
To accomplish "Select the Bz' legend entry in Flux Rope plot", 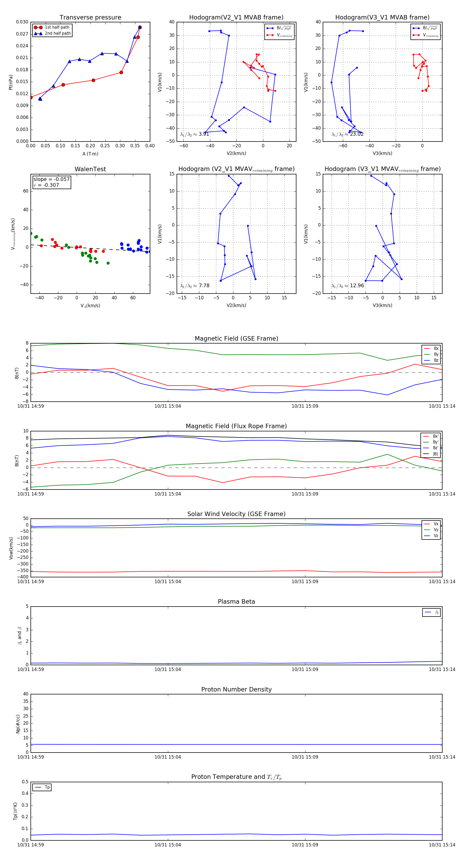I will click(x=431, y=448).
